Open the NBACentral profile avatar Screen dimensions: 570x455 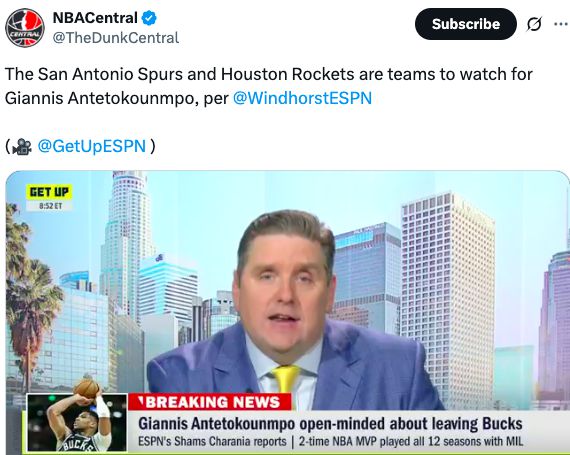pyautogui.click(x=25, y=28)
